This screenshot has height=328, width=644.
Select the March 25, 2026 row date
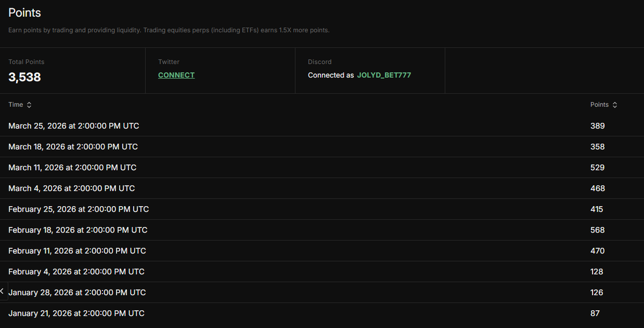click(74, 126)
